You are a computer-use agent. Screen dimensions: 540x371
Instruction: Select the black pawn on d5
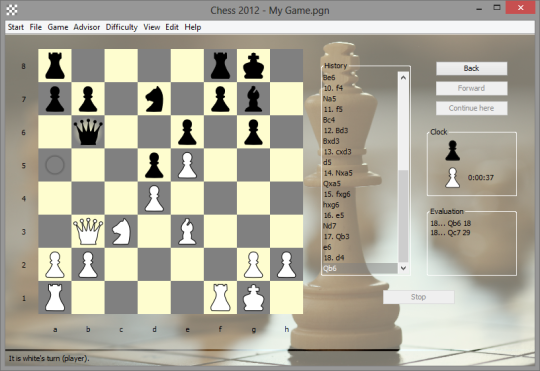[x=154, y=165]
